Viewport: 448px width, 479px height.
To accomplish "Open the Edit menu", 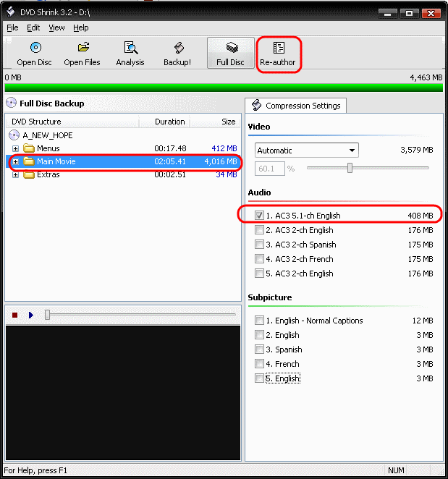I will (33, 27).
